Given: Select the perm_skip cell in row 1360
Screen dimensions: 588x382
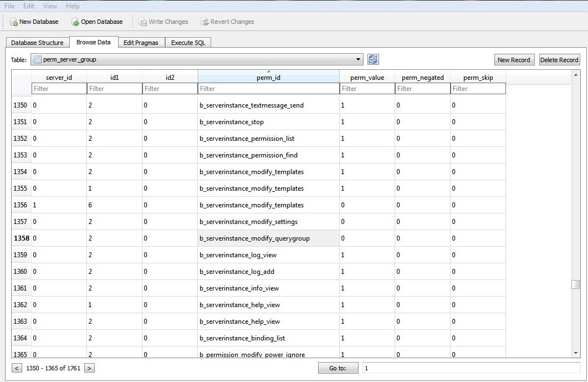Looking at the screenshot, I should 478,272.
